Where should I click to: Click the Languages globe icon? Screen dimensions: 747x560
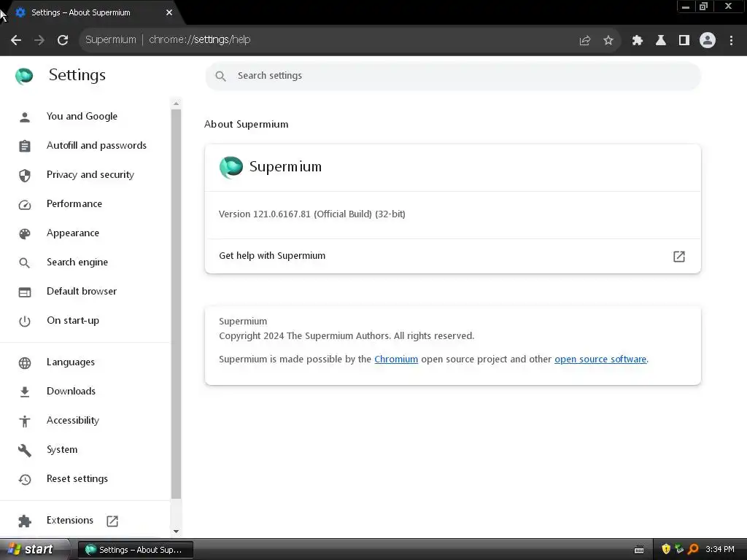[25, 363]
